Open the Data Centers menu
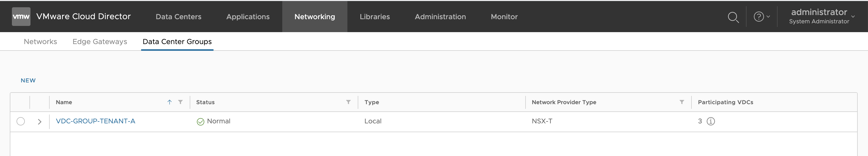The width and height of the screenshot is (868, 156). pos(178,17)
